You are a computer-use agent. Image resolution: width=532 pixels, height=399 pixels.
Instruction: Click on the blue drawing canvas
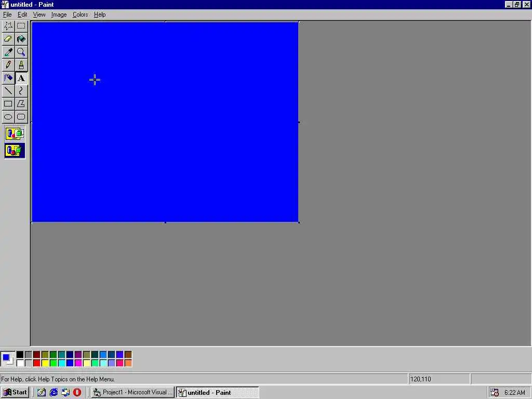pyautogui.click(x=165, y=122)
